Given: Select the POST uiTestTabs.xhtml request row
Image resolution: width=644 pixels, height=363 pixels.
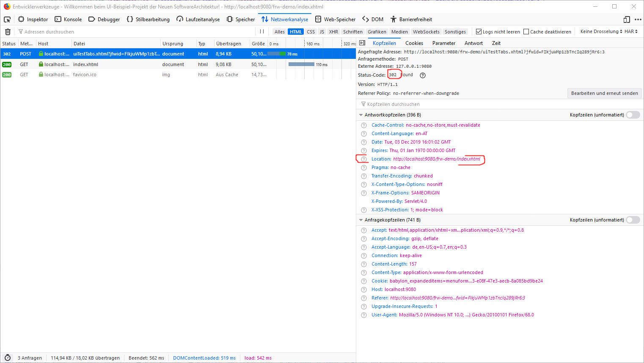Looking at the screenshot, I should 178,54.
